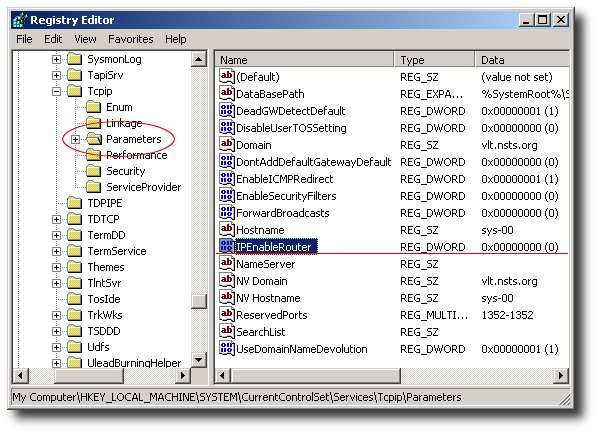The height and width of the screenshot is (433, 598).
Task: Expand the TSDDD key
Action: (x=56, y=332)
